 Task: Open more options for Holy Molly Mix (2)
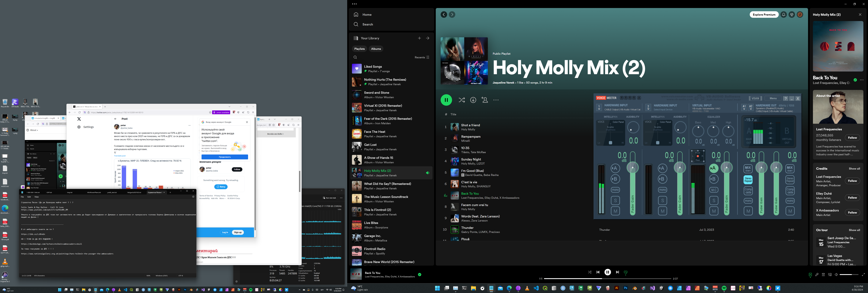(x=496, y=100)
